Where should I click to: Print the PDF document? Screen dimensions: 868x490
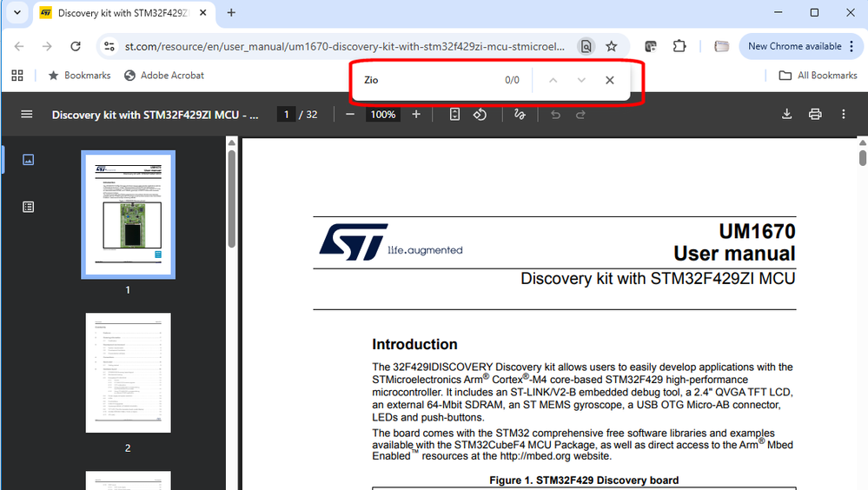tap(815, 115)
